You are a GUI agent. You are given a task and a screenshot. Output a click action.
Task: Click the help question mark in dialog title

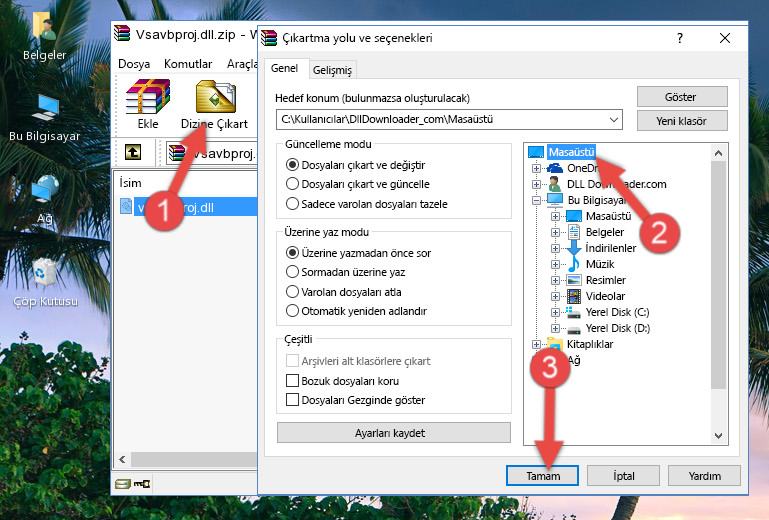680,38
